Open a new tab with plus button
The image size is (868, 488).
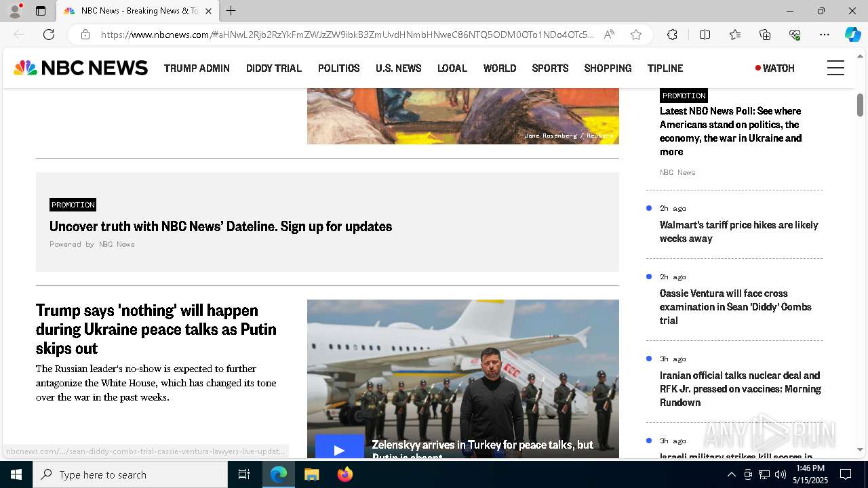coord(231,11)
